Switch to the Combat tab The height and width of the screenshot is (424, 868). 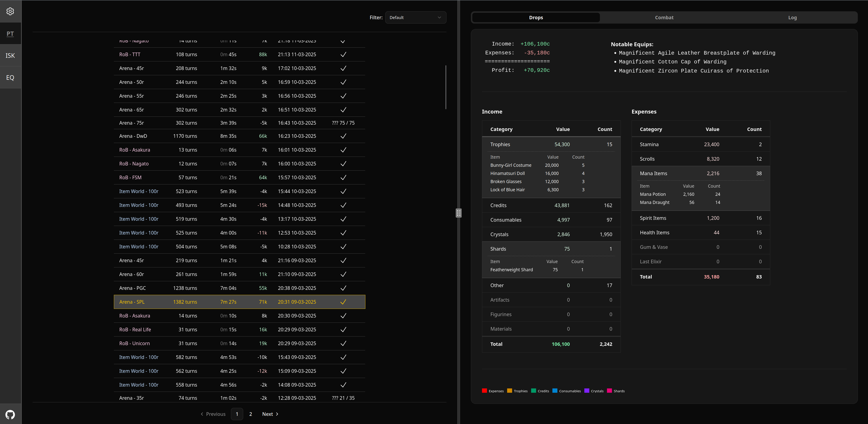[664, 17]
